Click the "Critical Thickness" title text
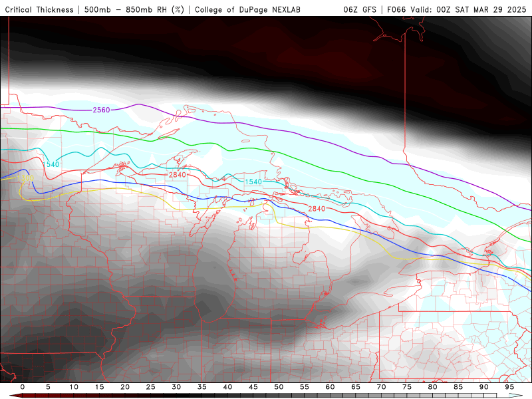Viewport: 532px width, 399px height. tap(39, 9)
